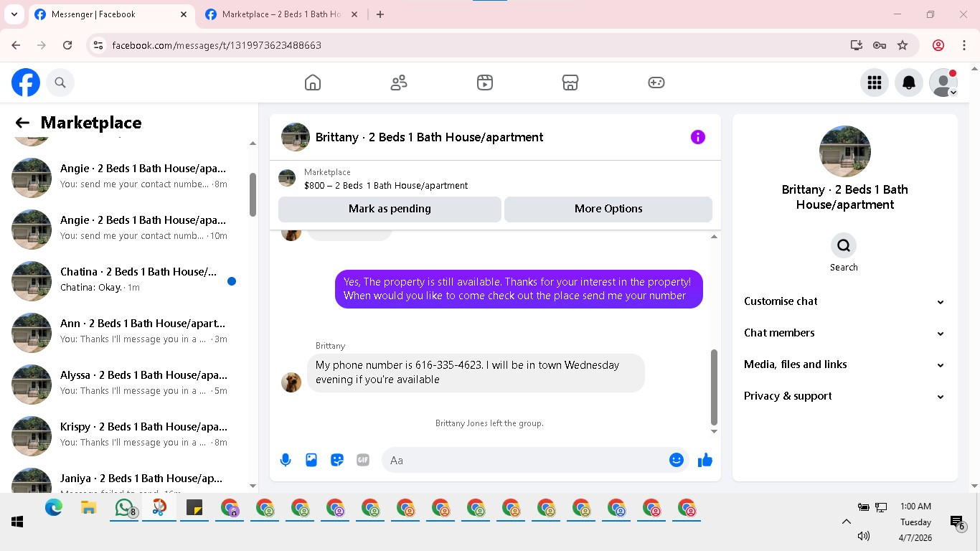This screenshot has height=551, width=980.
Task: Open the Video (Watch) icon
Action: coord(485,83)
